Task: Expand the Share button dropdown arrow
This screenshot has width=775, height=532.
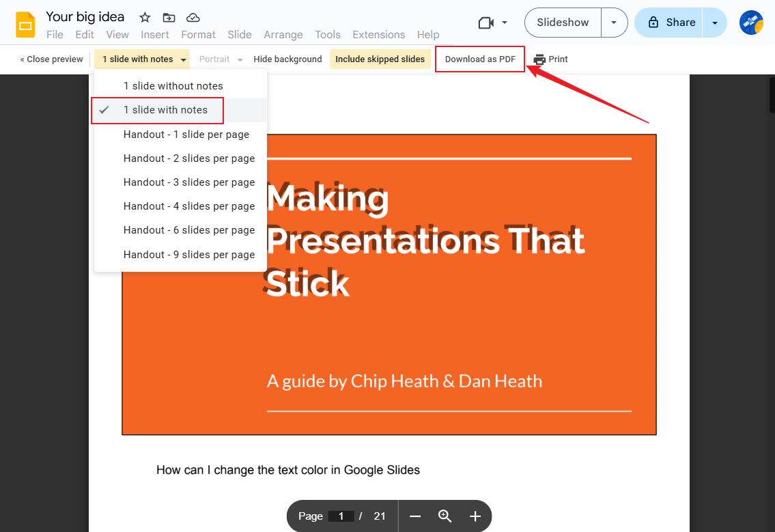Action: point(715,22)
